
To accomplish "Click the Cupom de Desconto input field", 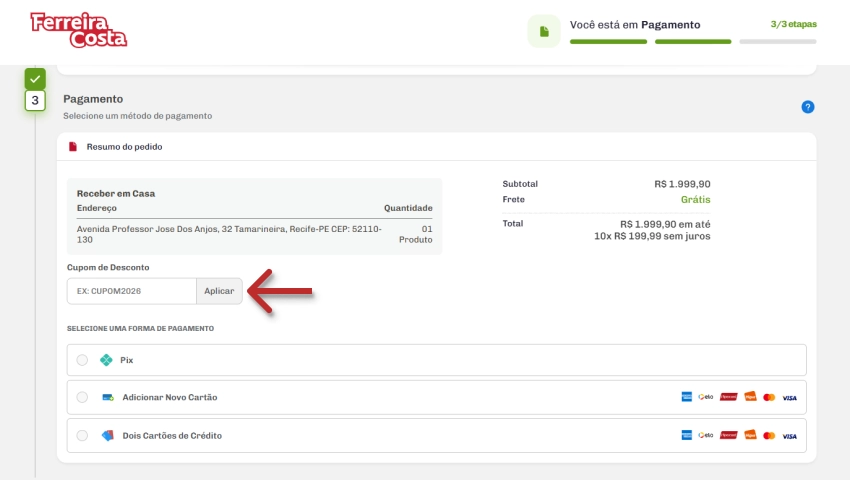I will pyautogui.click(x=131, y=291).
